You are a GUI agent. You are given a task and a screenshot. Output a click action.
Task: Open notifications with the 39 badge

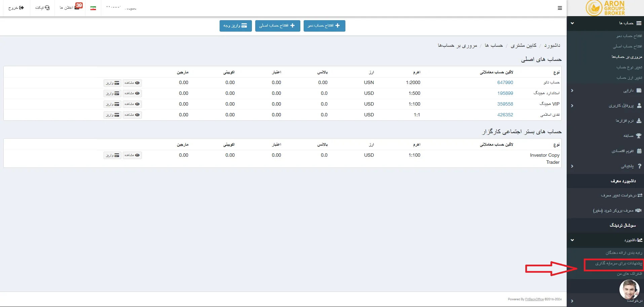coord(77,7)
